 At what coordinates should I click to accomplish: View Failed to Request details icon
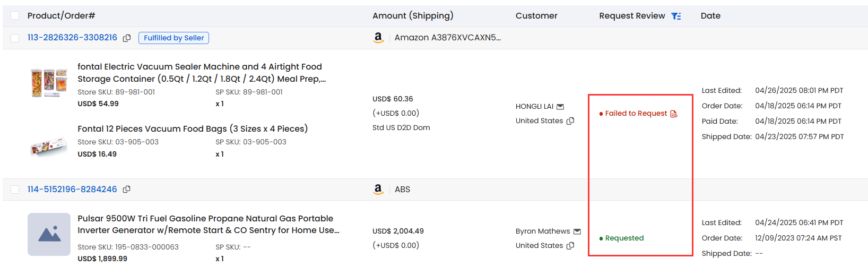click(x=674, y=114)
